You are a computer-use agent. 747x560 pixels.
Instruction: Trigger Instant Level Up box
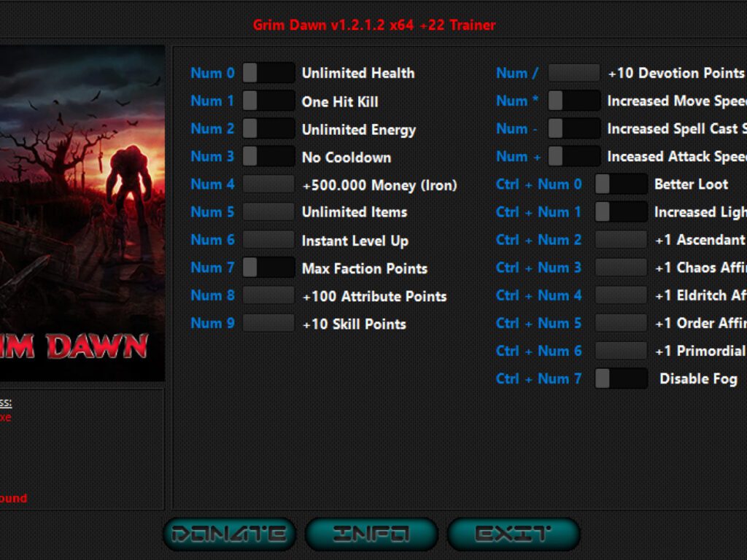[x=268, y=239]
